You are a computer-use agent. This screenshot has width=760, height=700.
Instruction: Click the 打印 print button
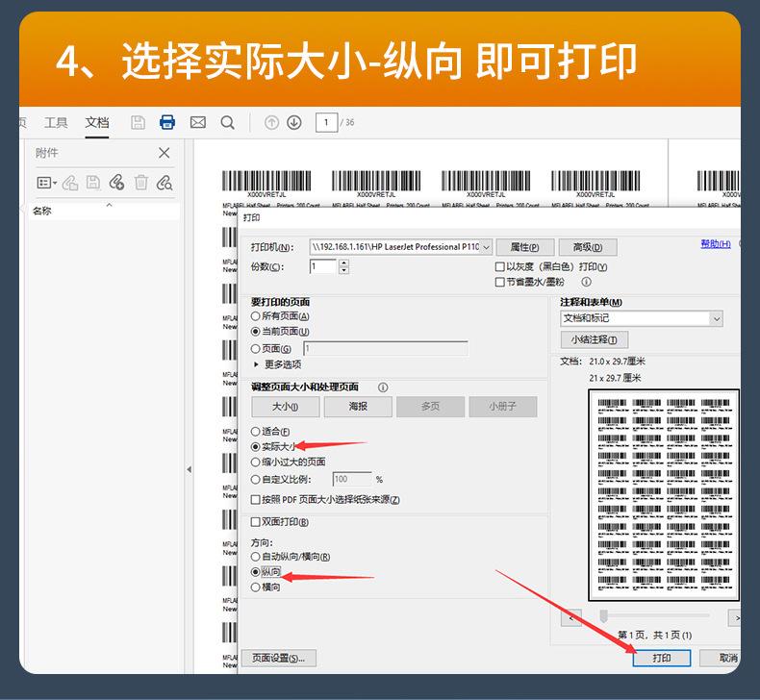(662, 658)
